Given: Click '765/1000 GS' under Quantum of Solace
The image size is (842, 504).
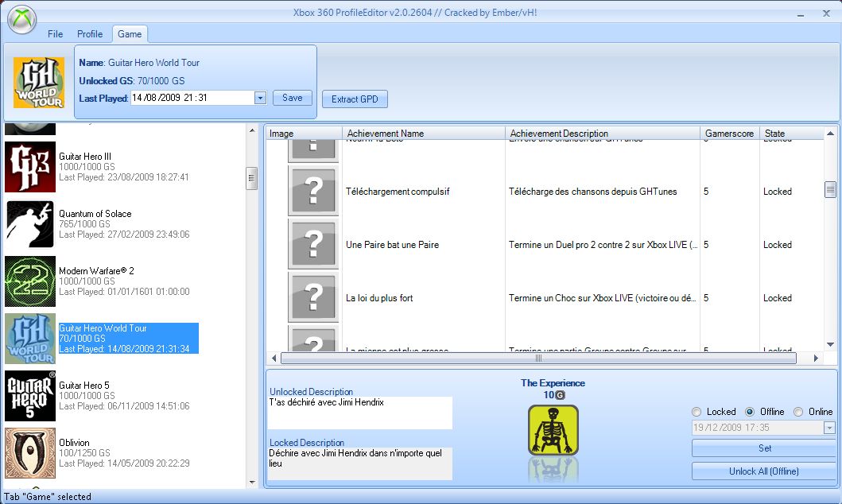Looking at the screenshot, I should [84, 224].
